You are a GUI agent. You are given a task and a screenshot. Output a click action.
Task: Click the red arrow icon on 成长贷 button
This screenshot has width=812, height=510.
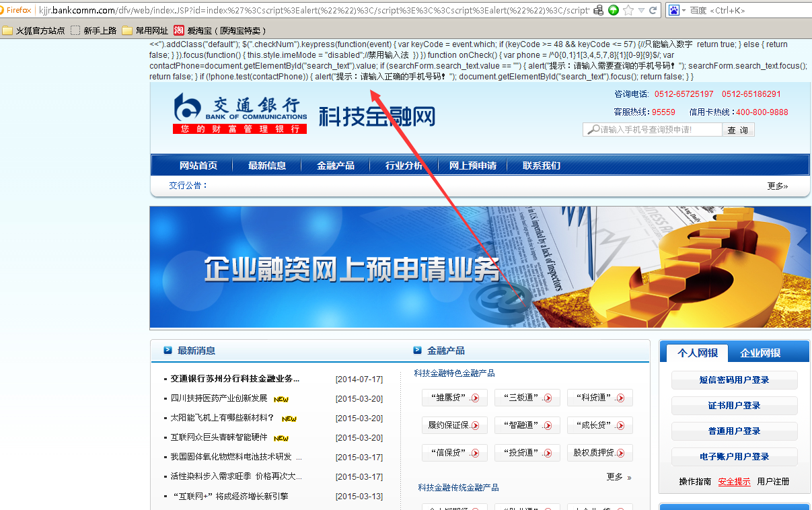(x=620, y=426)
